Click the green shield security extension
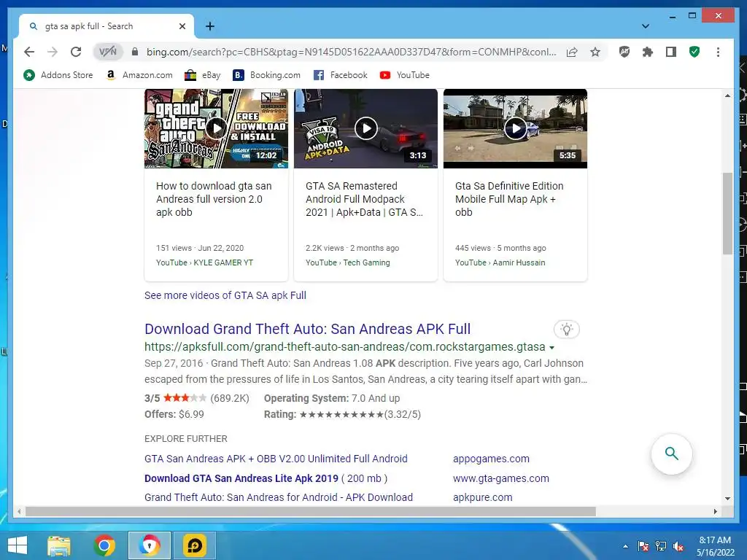 pyautogui.click(x=694, y=52)
